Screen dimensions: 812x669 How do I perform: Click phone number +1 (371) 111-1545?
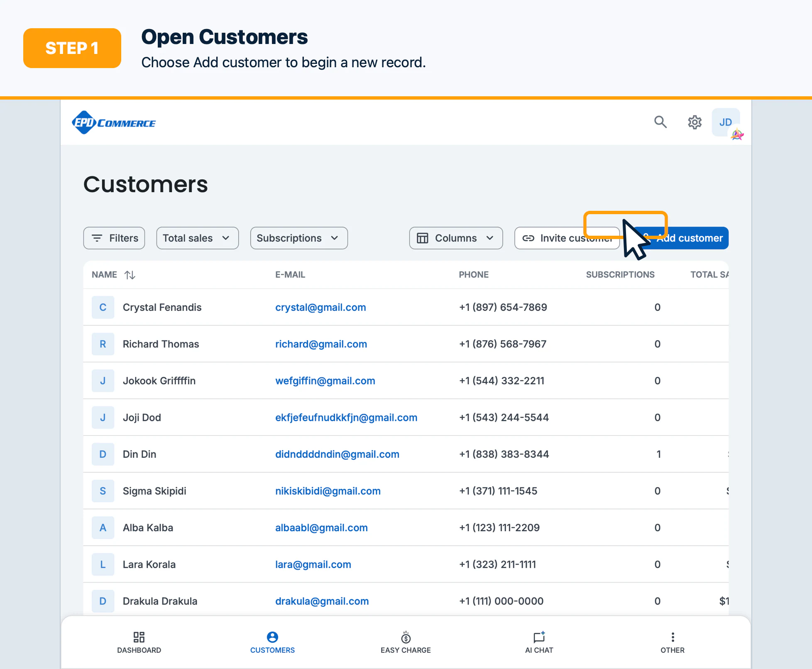coord(498,491)
